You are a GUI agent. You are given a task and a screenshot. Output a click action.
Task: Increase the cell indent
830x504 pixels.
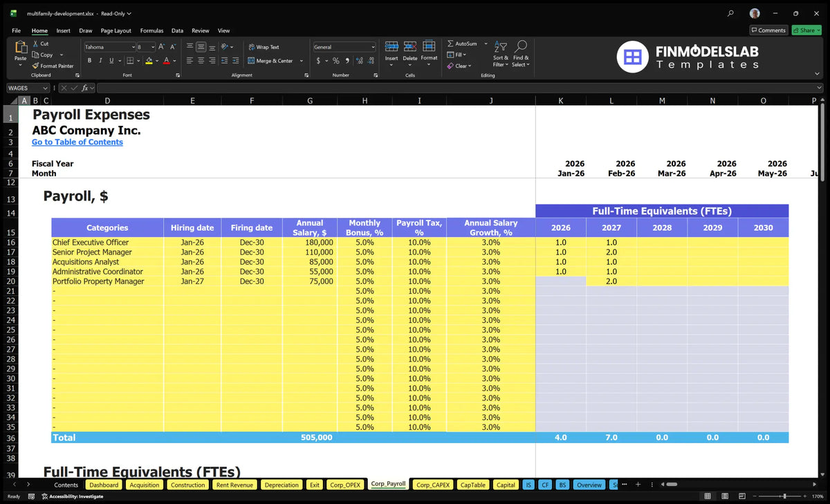(x=235, y=61)
